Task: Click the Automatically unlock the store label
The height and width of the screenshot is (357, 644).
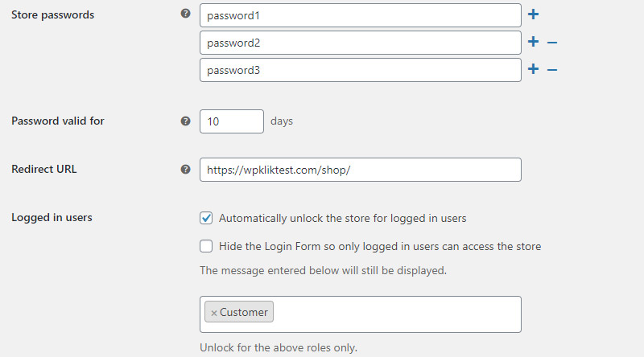Action: (x=343, y=219)
